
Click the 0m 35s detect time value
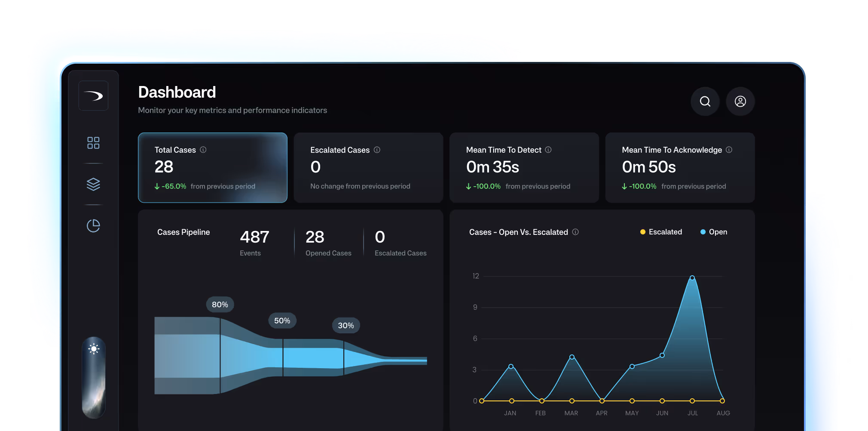click(492, 167)
